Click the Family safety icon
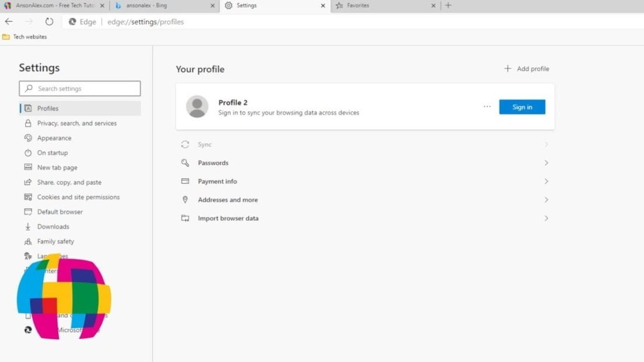This screenshot has width=644, height=362. 28,241
